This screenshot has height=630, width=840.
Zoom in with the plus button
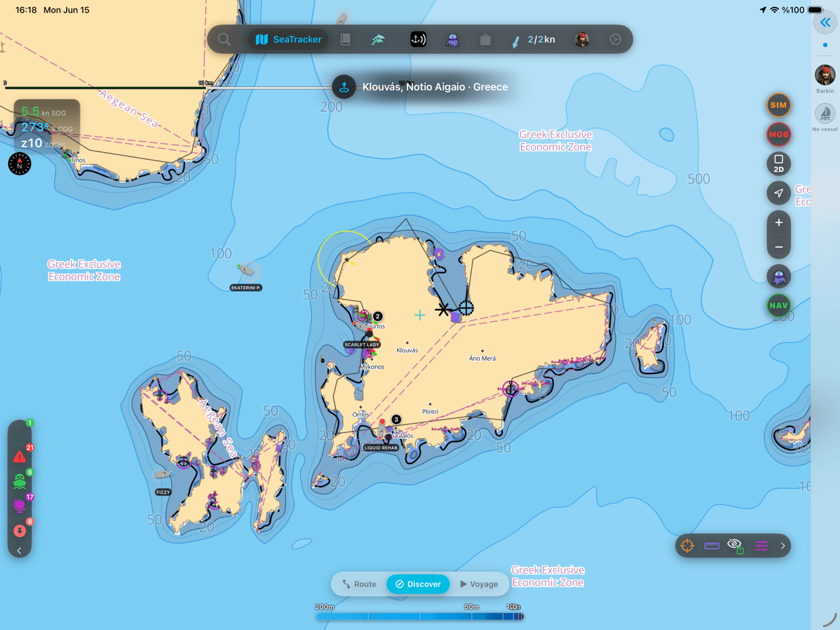779,223
